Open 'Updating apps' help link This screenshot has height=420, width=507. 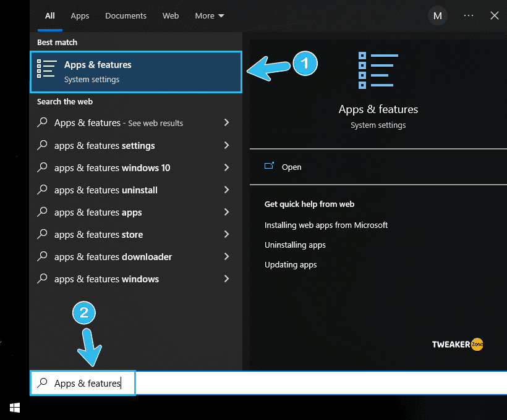[x=291, y=265]
